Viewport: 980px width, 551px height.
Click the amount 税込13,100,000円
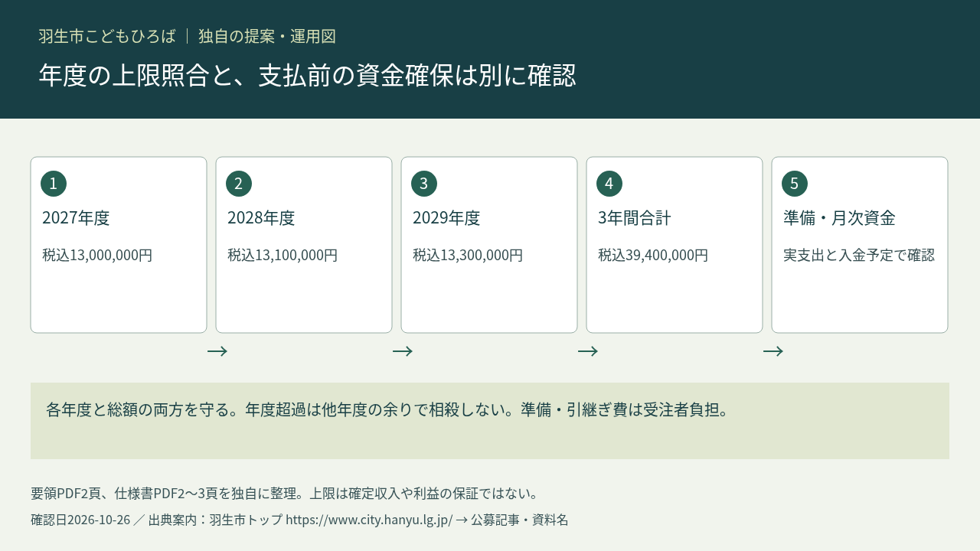pyautogui.click(x=283, y=255)
